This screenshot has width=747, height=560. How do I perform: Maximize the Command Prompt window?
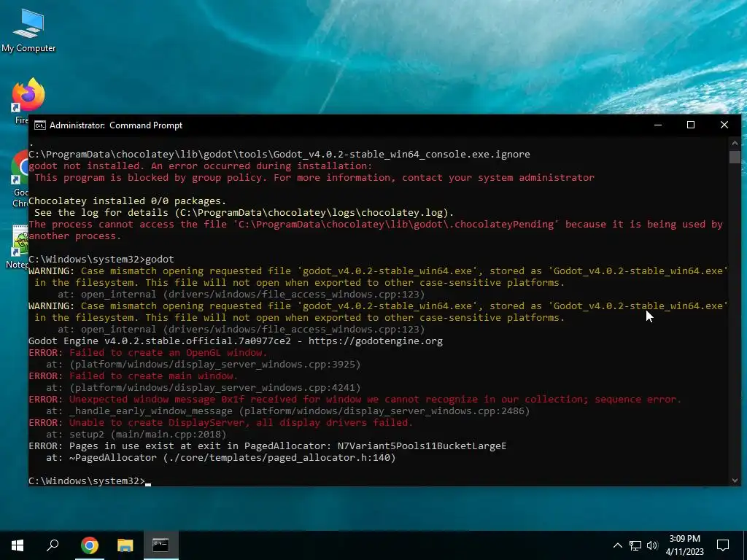click(x=691, y=125)
